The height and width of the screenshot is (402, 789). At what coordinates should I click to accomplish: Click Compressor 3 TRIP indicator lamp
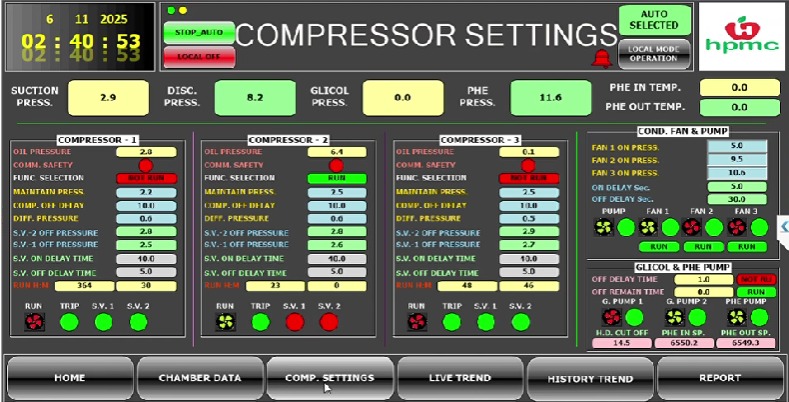[x=451, y=321]
